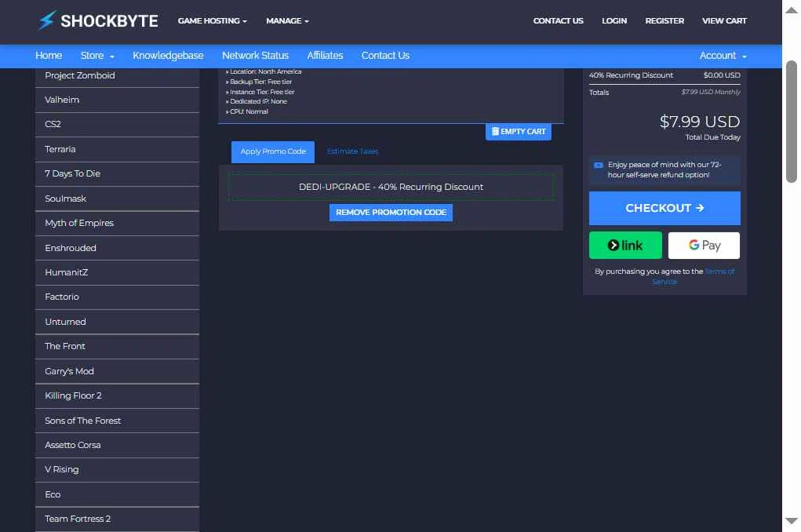Open the Eco category

pyautogui.click(x=117, y=494)
